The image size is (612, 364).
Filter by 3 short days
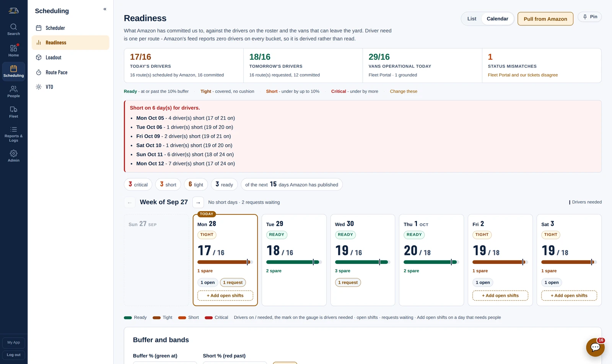pos(168,184)
